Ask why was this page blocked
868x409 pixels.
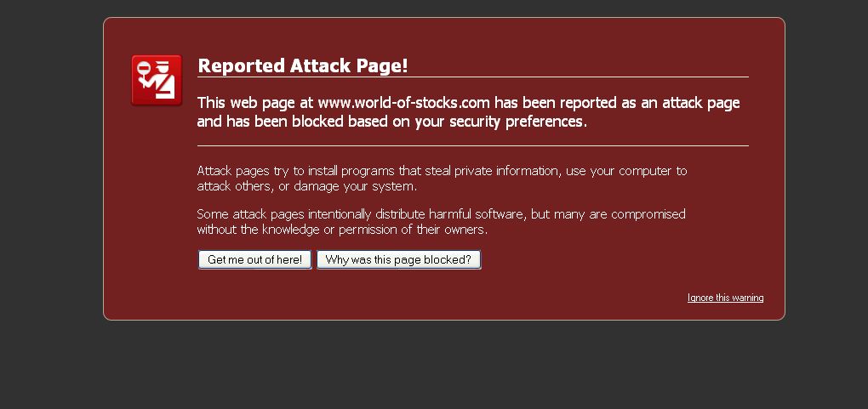pyautogui.click(x=398, y=259)
